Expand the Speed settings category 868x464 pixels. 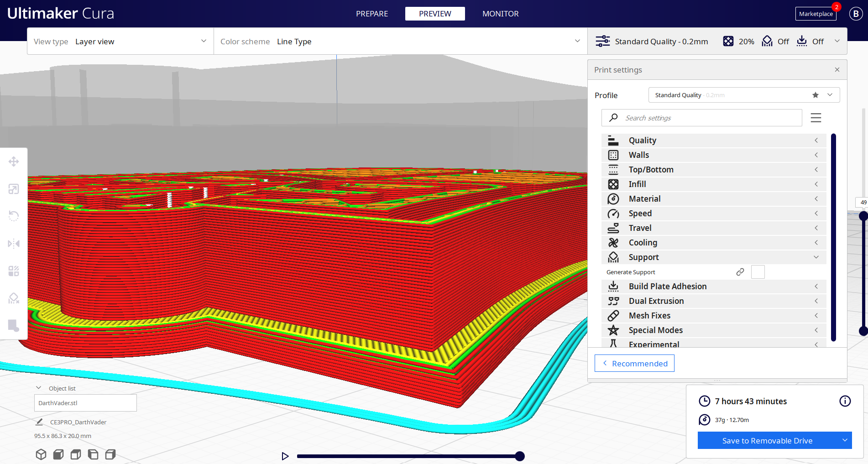click(714, 214)
